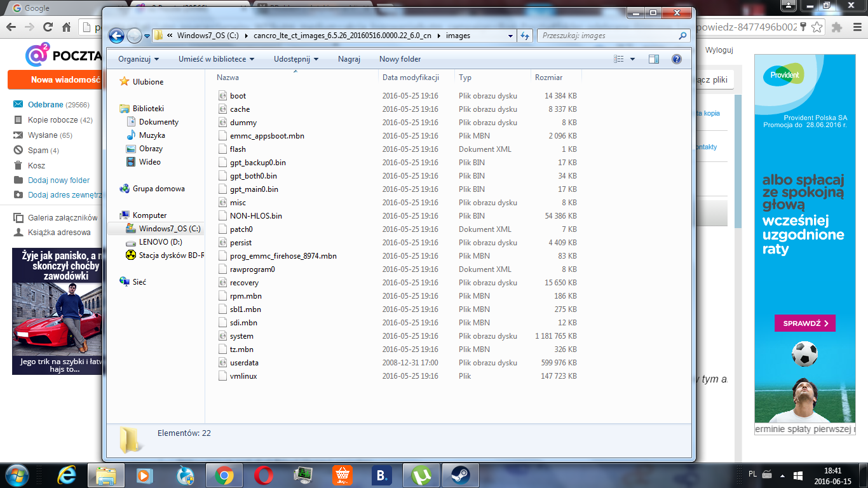Image resolution: width=868 pixels, height=488 pixels.
Task: Open Umieść w bibliotece menu
Action: tap(216, 59)
